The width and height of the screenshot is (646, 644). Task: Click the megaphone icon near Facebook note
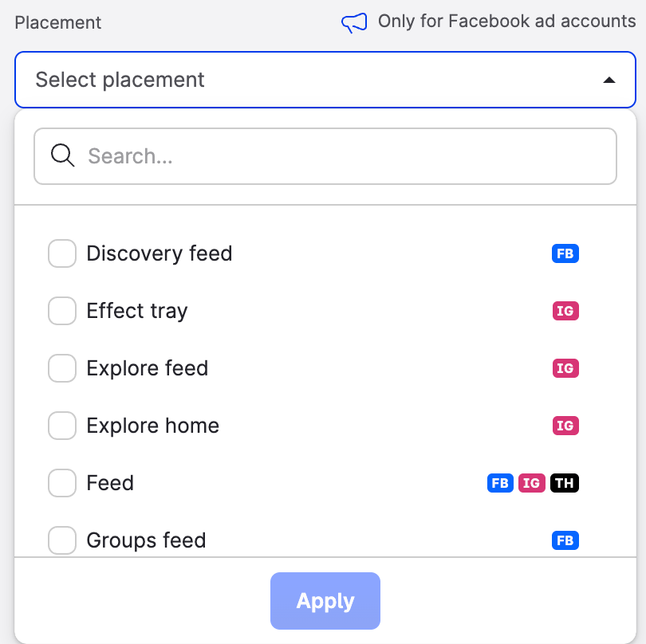point(354,22)
